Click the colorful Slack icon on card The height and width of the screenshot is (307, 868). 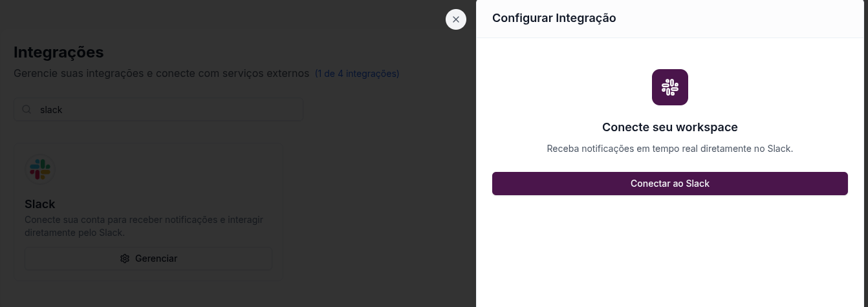(40, 169)
